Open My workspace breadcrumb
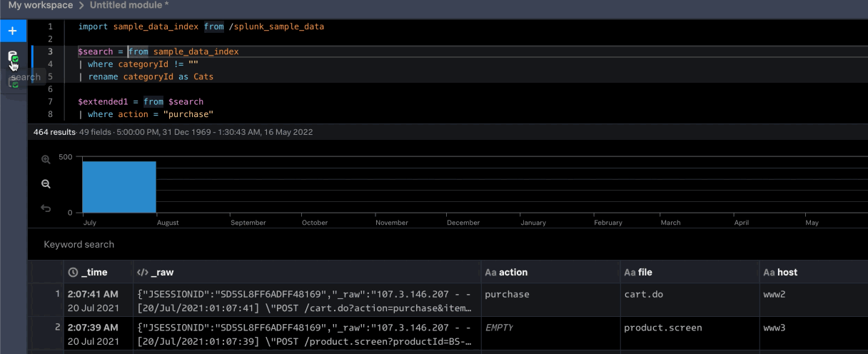Viewport: 868px width, 354px height. point(40,6)
